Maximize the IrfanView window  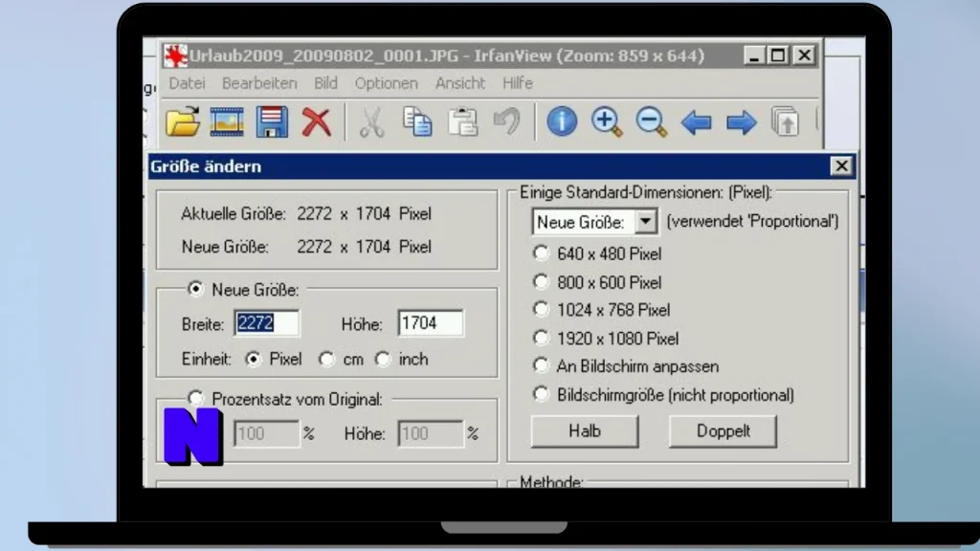click(778, 55)
